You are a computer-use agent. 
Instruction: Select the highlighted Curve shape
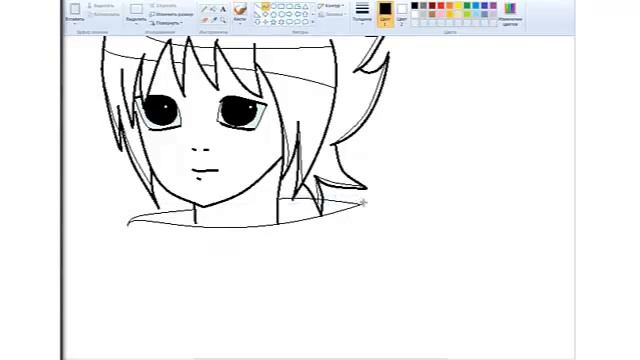pyautogui.click(x=265, y=6)
